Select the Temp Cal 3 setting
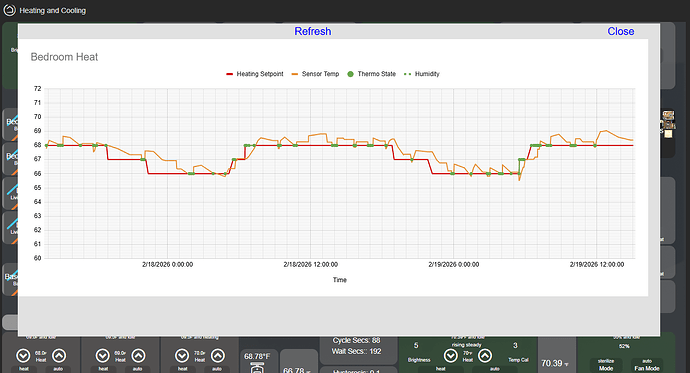This screenshot has height=373, width=690. coord(518,352)
